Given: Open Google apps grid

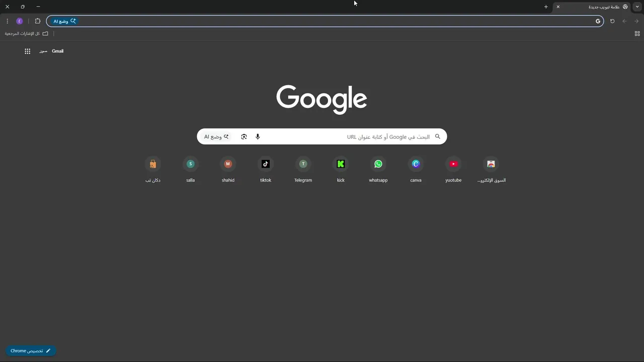Looking at the screenshot, I should click(28, 51).
